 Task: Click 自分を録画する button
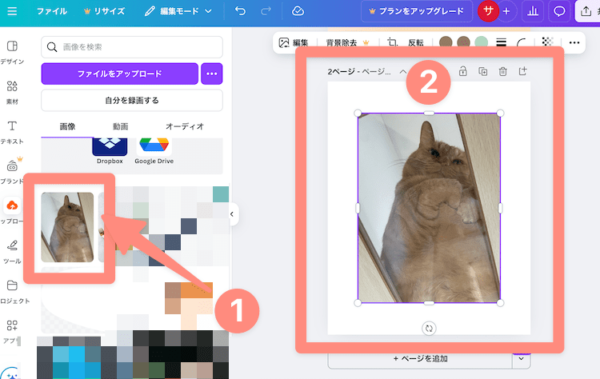click(x=132, y=100)
